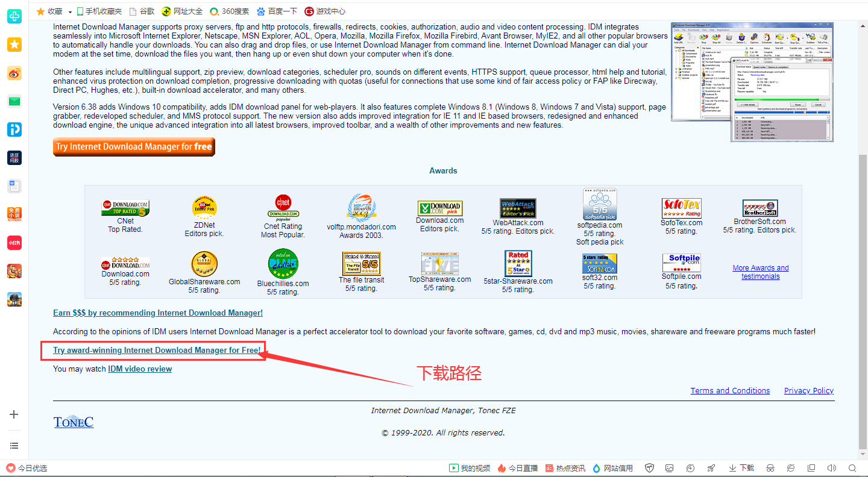The image size is (868, 477).
Task: Open the 360搜索 bookmark
Action: 230,11
